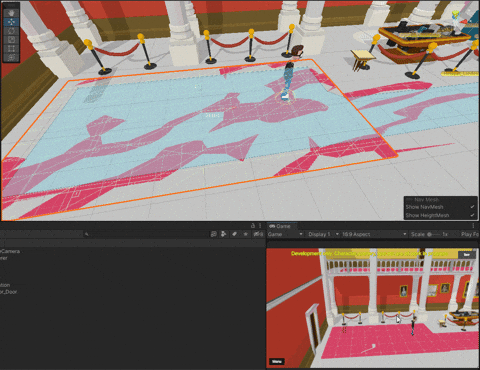Open the Game panel three-dot menu
The width and height of the screenshot is (480, 370).
point(473,226)
